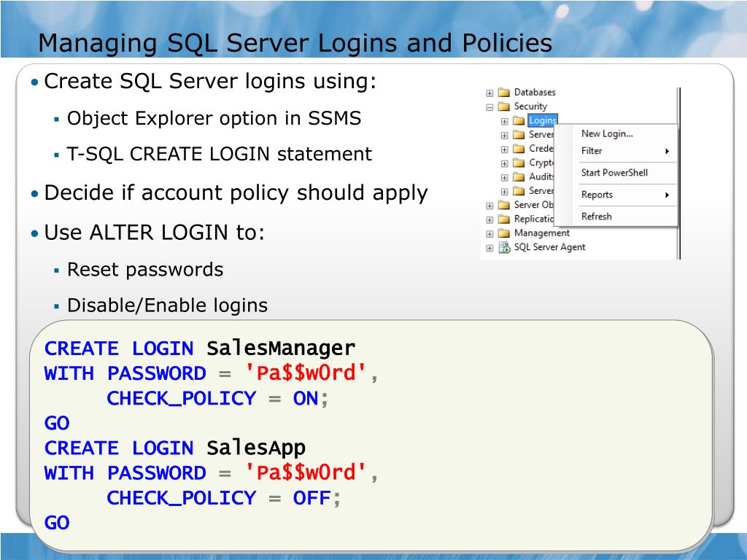The image size is (747, 560).
Task: Select the highlighted Logins tree item
Action: tap(541, 120)
